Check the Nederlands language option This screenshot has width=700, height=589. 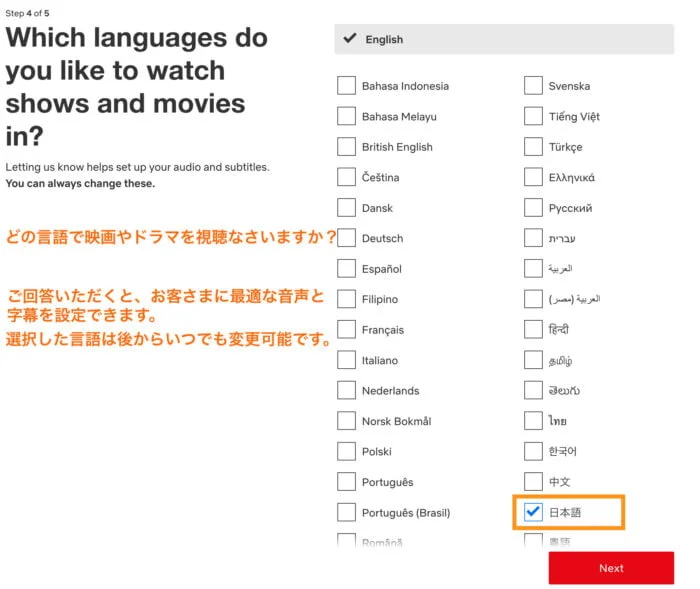coord(347,390)
